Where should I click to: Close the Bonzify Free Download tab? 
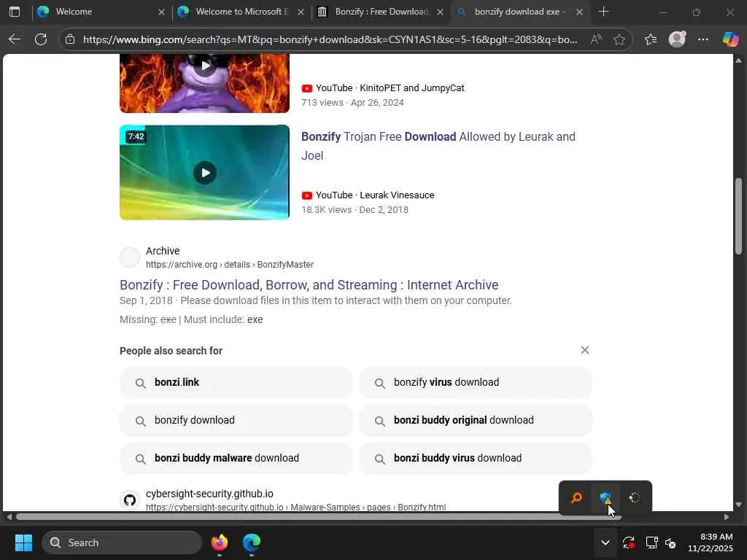[440, 12]
